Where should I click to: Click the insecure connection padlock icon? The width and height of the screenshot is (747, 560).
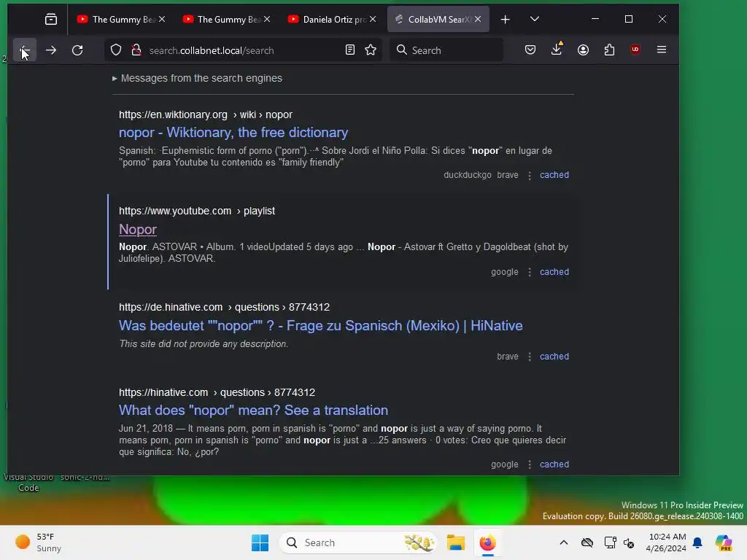pyautogui.click(x=136, y=50)
